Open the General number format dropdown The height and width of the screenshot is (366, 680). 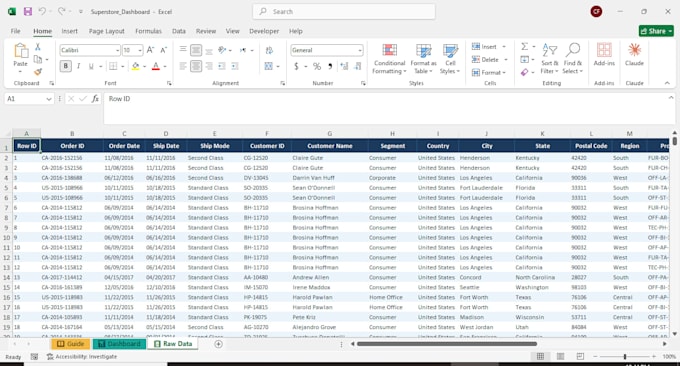[x=360, y=51]
